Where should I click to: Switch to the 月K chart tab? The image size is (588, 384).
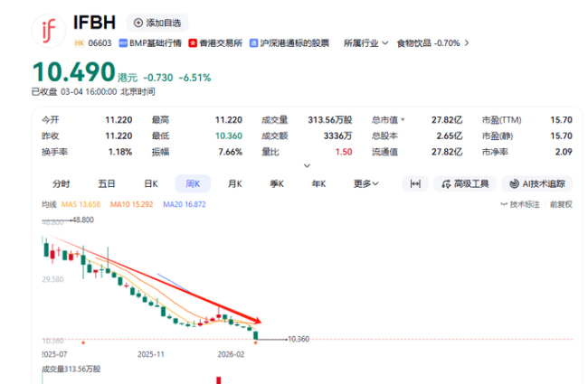tap(235, 184)
